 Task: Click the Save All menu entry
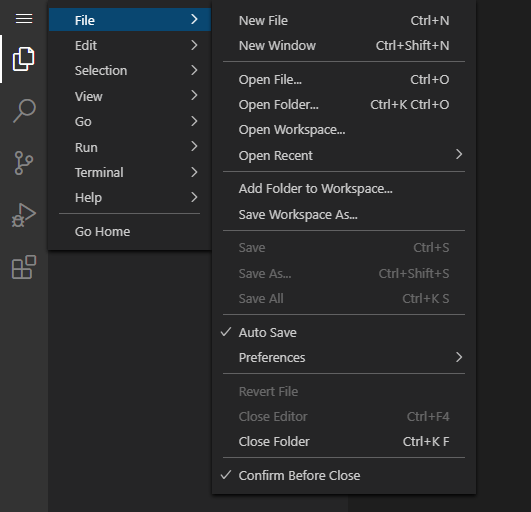tap(344, 298)
